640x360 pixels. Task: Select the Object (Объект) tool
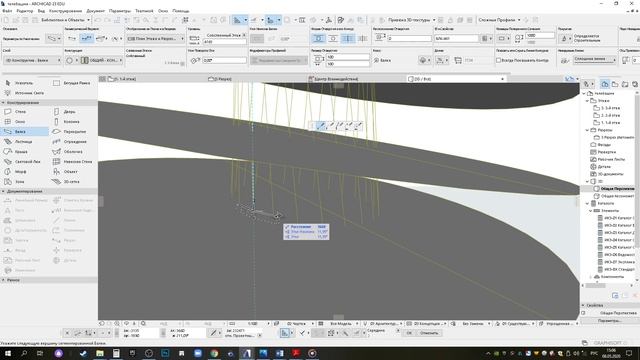pos(66,171)
